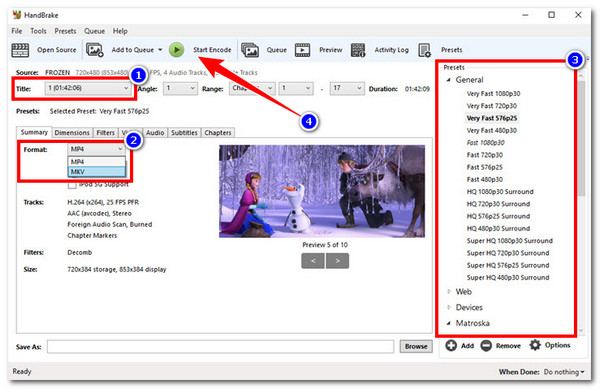
Task: Open the Title dropdown
Action: pyautogui.click(x=88, y=88)
